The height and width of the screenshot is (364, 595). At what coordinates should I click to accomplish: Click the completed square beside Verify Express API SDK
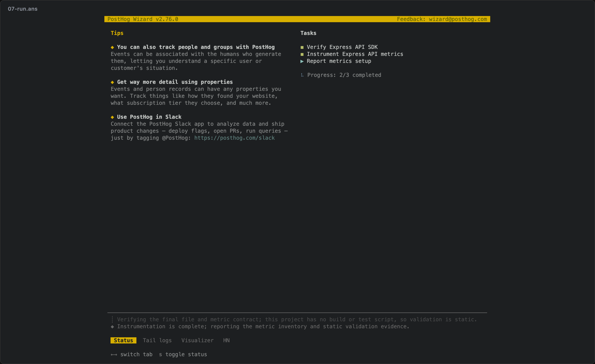302,47
